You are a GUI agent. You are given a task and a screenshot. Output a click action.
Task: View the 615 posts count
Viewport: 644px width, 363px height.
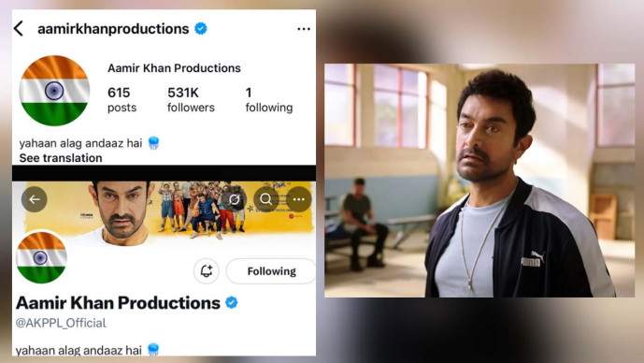[x=122, y=99]
